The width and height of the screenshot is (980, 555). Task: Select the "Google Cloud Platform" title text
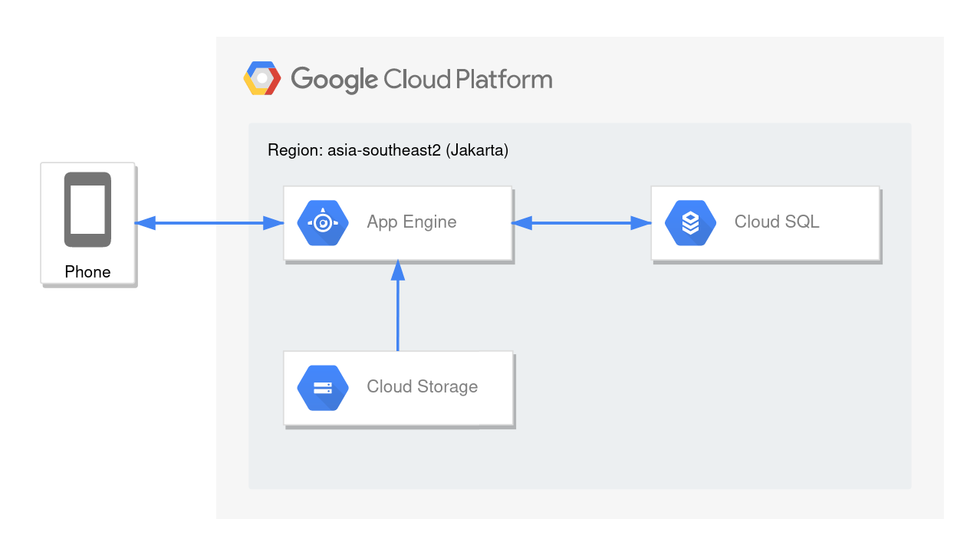[422, 80]
